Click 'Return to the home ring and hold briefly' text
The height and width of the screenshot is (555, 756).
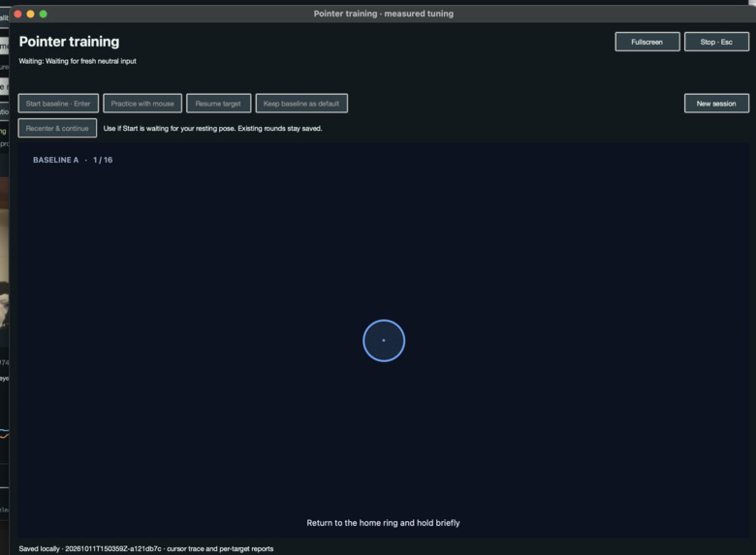click(383, 523)
